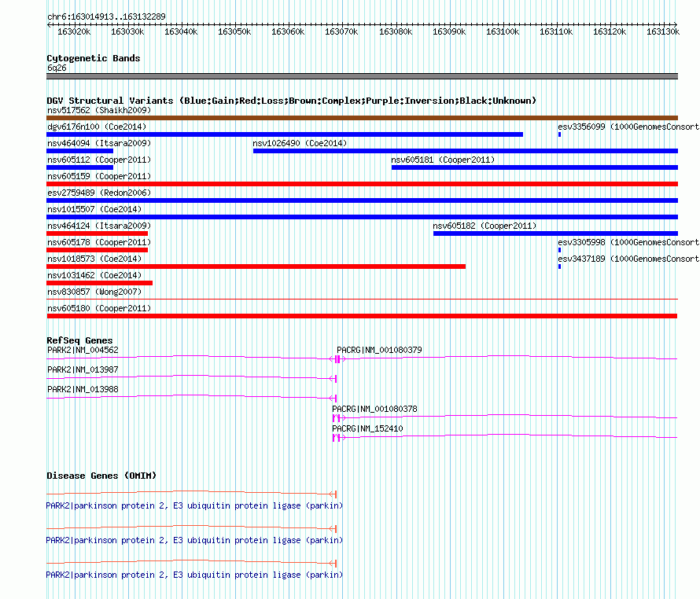Open nsv605180 (Cooper2011) variant label
Viewport: 700px width, 599px height.
[99, 308]
